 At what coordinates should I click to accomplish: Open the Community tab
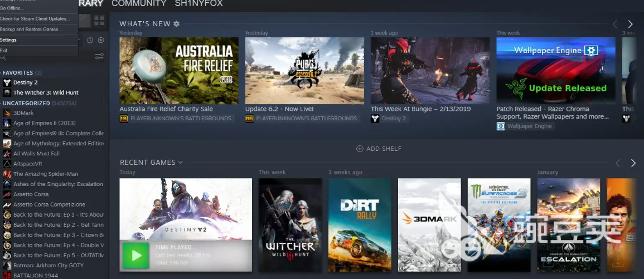point(139,4)
